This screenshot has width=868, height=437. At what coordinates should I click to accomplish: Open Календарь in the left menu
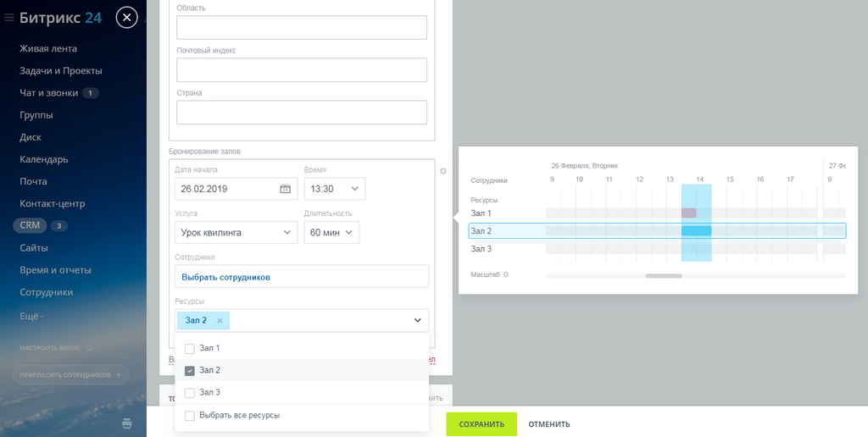coord(44,159)
